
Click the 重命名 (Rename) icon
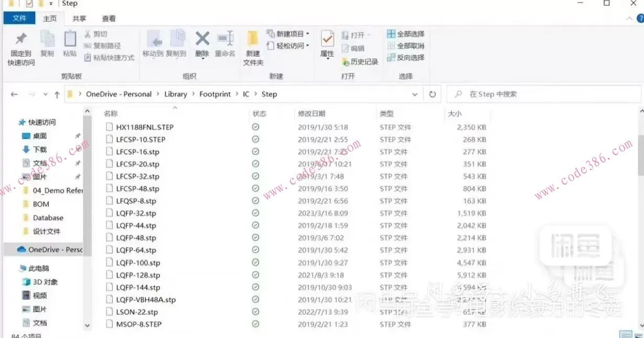(226, 46)
